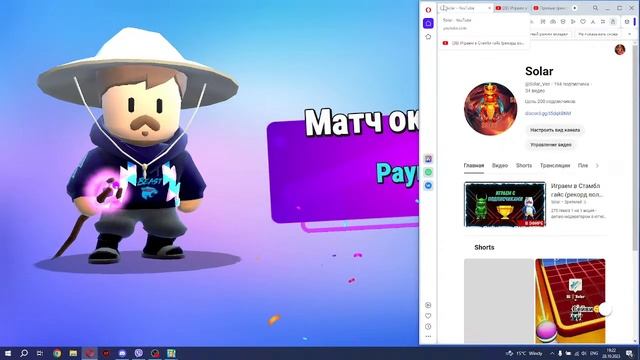This screenshot has width=640, height=360.
Task: Open the Windows Start menu
Action: [8, 353]
